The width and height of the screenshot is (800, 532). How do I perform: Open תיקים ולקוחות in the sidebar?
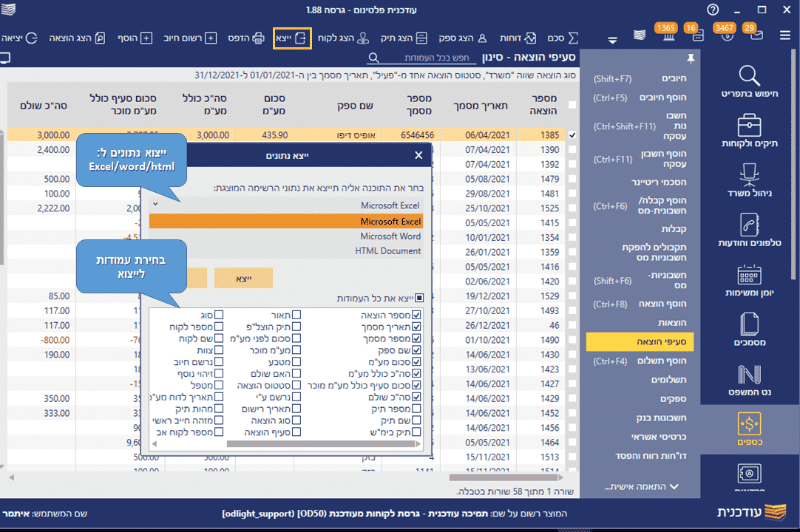click(750, 131)
